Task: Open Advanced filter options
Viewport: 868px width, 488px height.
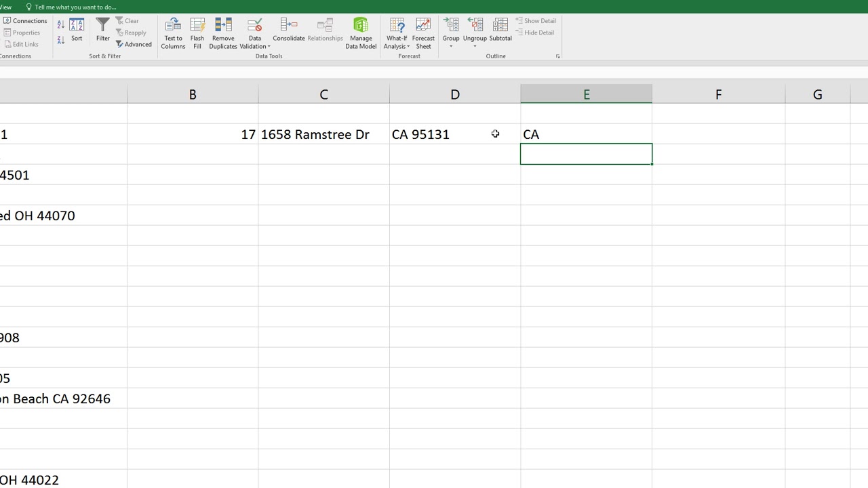Action: (x=134, y=44)
